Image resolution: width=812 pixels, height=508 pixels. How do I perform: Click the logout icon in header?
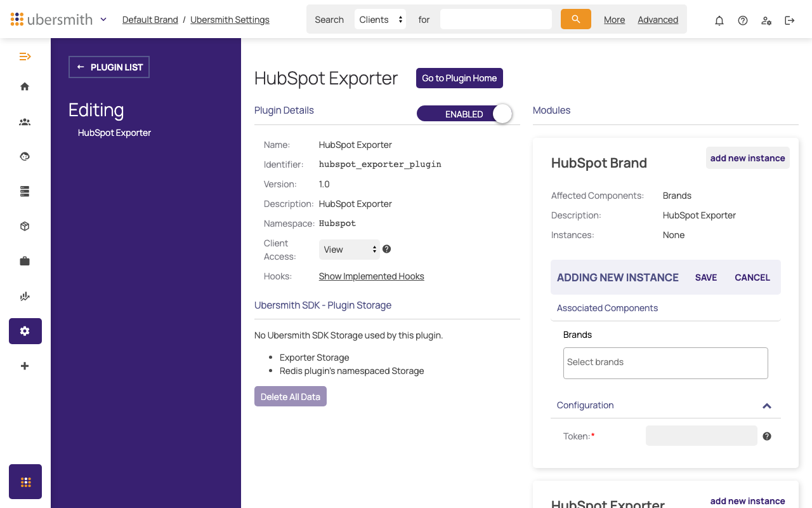coord(790,20)
